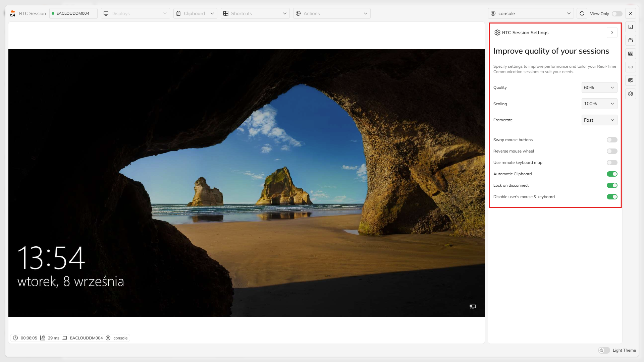Open the table-style panel icon in sidebar
644x362 pixels.
click(631, 54)
